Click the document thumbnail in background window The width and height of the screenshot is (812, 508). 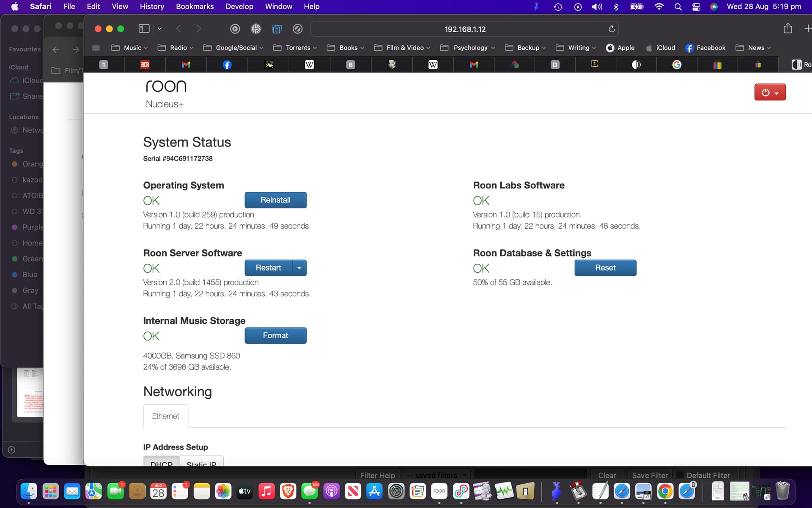pos(30,392)
